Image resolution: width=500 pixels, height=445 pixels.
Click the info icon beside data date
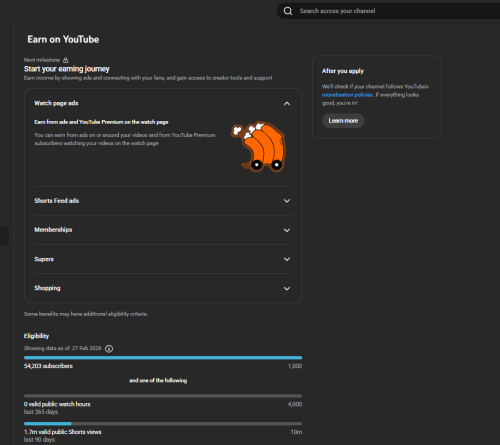(109, 349)
